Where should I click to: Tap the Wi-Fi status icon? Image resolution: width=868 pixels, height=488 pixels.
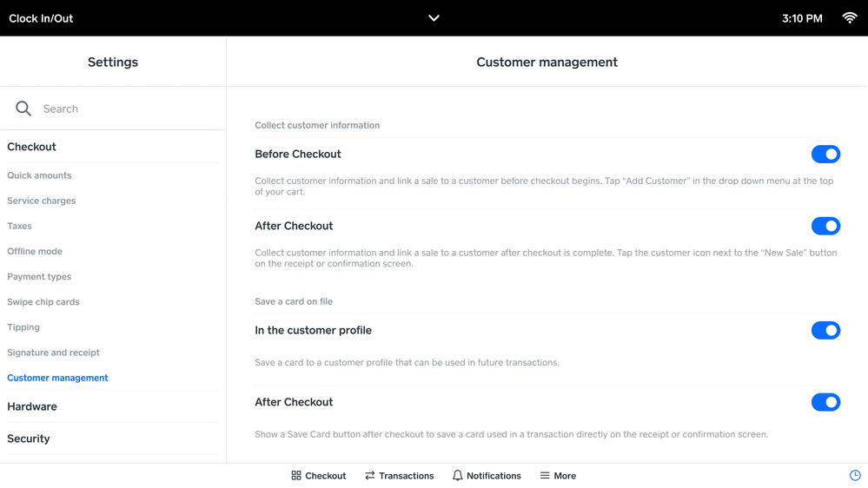(x=849, y=18)
